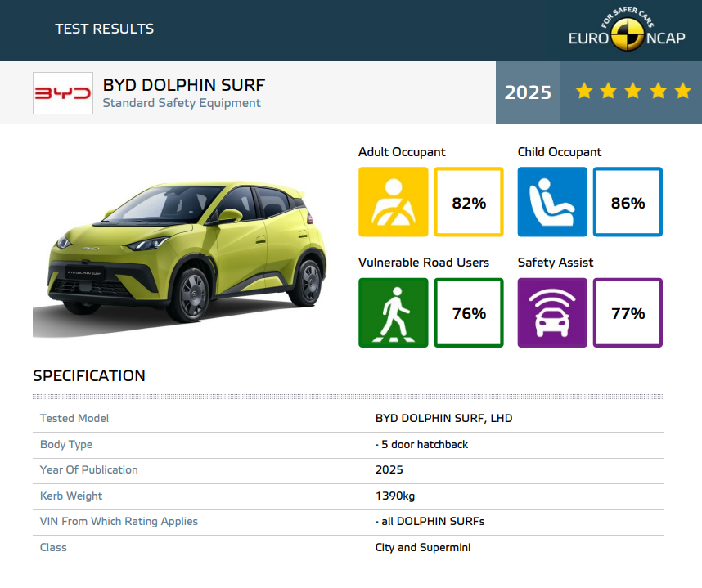Click the BYD DOLPHIN SURF title

point(184,85)
